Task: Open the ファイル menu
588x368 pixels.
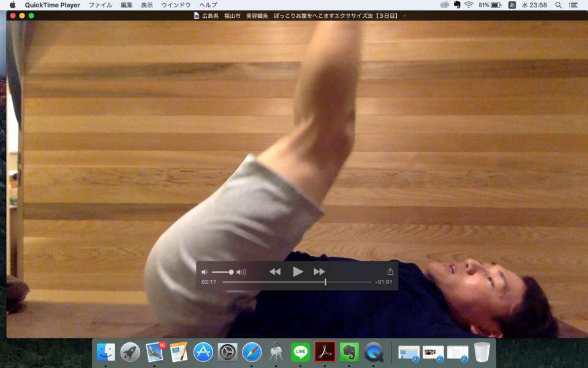Action: pyautogui.click(x=100, y=5)
